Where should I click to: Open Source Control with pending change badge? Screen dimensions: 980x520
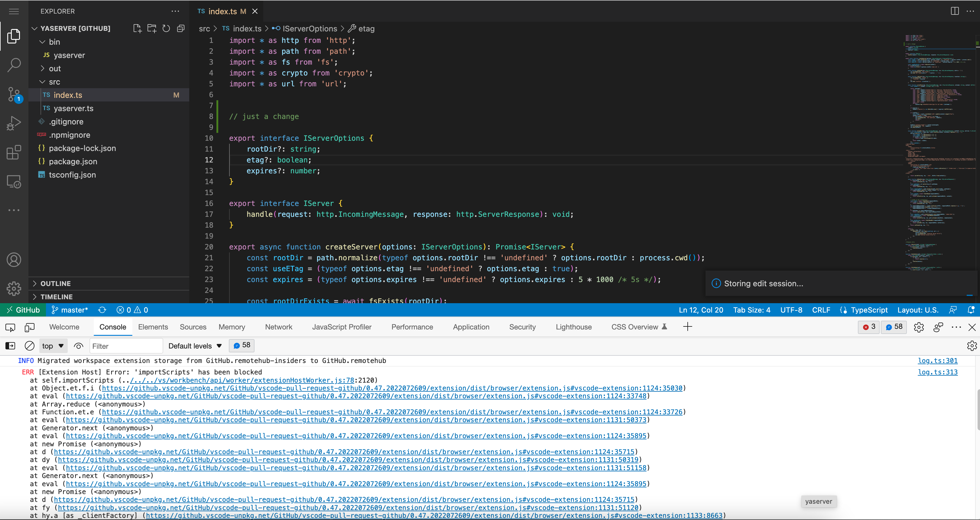click(14, 94)
